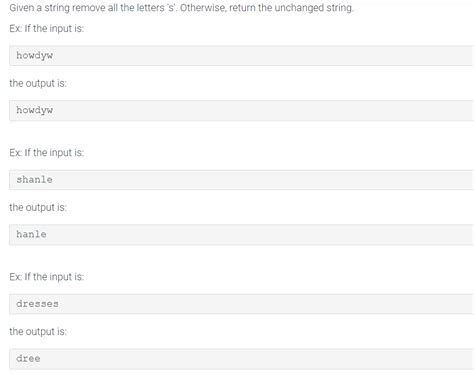474x374 pixels.
Task: Click "Ex: If the input is:" above howdyw
Action: tap(47, 29)
